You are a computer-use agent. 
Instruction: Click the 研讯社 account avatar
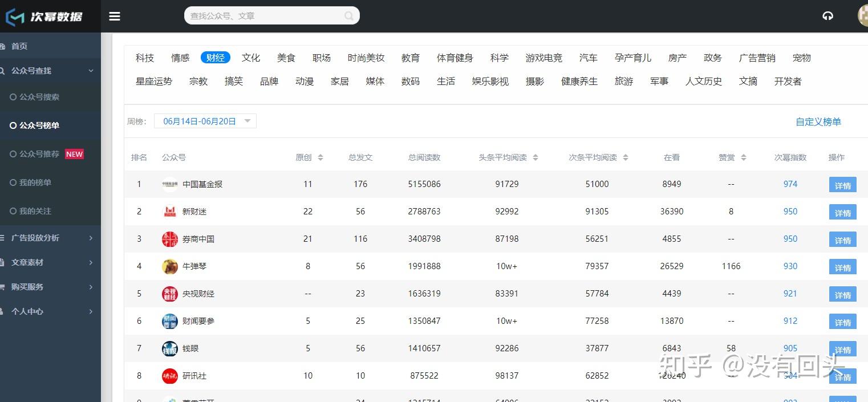pyautogui.click(x=169, y=376)
